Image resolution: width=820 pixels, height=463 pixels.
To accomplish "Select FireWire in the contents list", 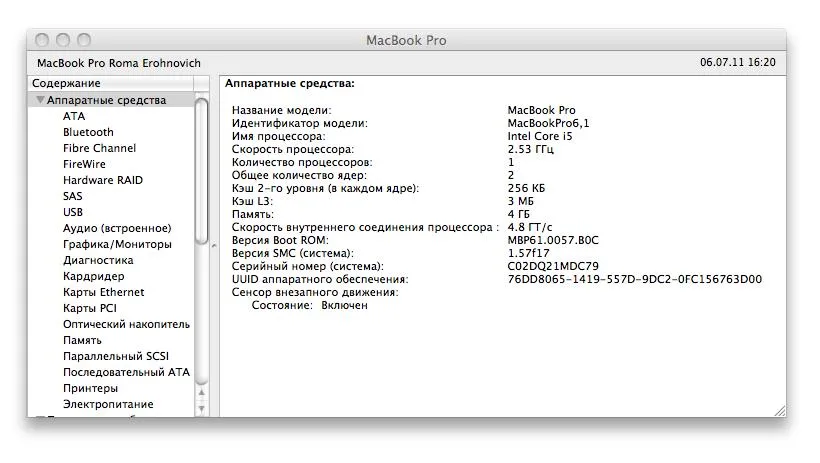I will click(84, 164).
